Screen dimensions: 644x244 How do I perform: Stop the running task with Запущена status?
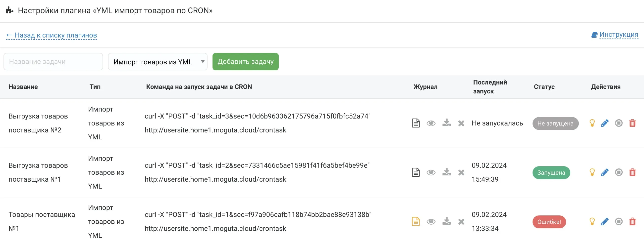619,172
